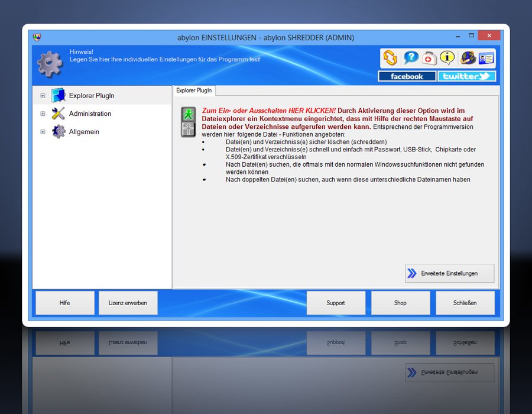Select Allgemein in the tree
Viewport: 532px width, 414px height.
(84, 132)
